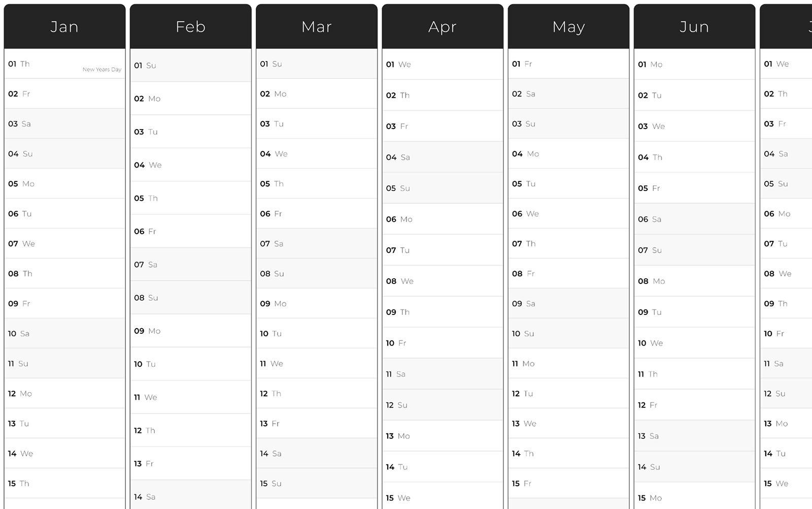This screenshot has height=509, width=812.
Task: Click the May month header
Action: point(568,26)
